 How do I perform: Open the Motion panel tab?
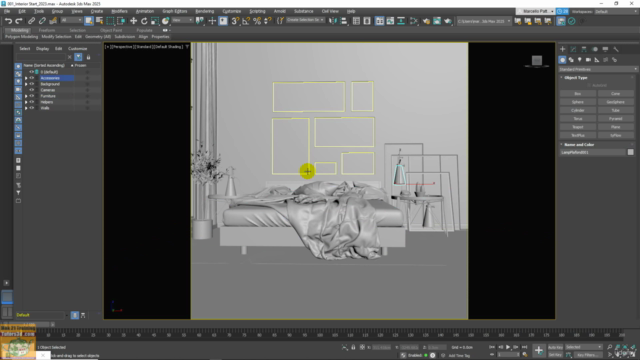tap(595, 49)
